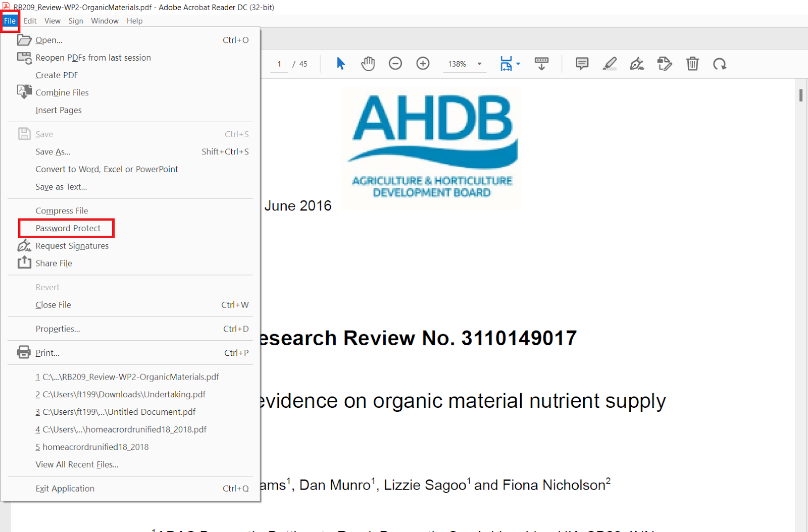Open recent file Undertaking.pdf
Screen dimensions: 808x532
click(124, 394)
